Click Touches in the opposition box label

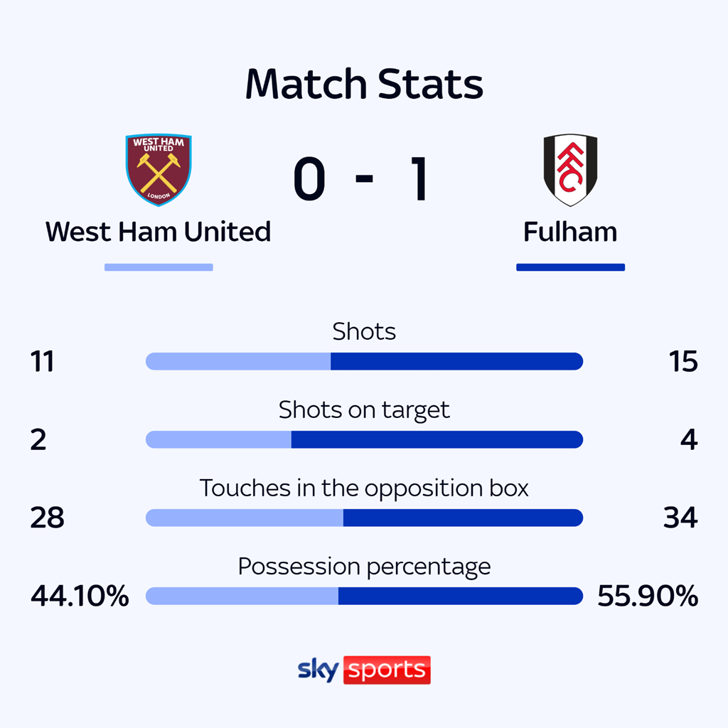364,488
